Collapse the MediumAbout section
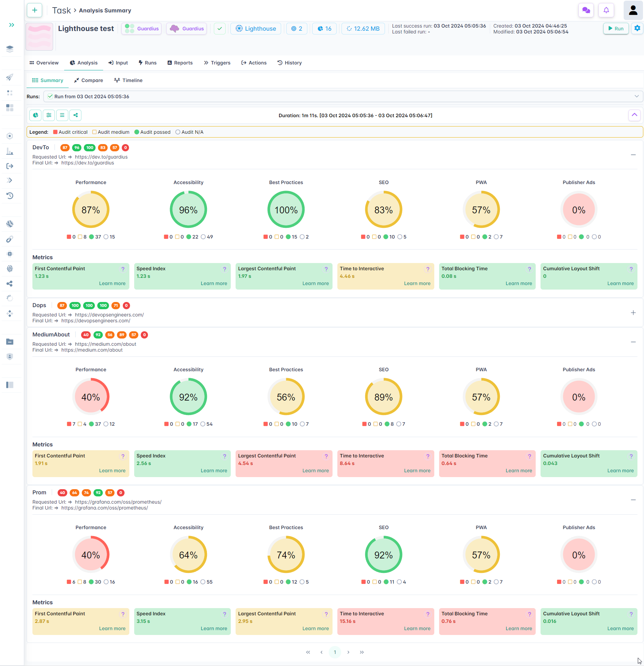644x666 pixels. click(x=633, y=342)
